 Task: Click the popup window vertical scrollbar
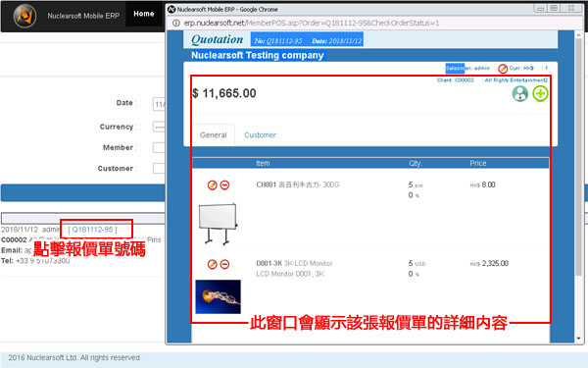(579, 186)
